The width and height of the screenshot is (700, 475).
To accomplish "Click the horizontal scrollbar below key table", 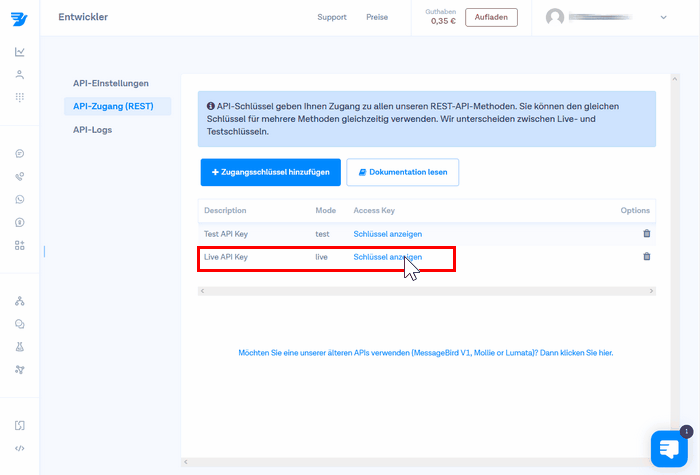I will [426, 291].
